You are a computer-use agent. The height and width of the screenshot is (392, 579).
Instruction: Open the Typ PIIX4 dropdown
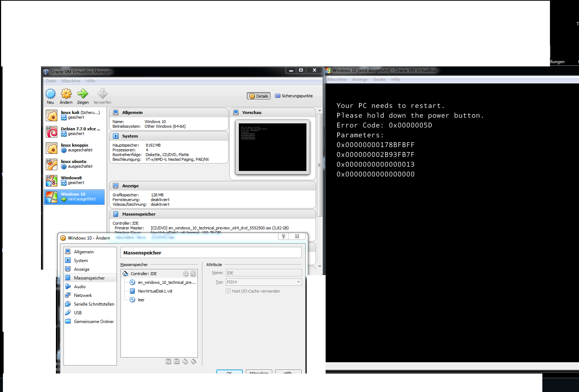click(264, 282)
